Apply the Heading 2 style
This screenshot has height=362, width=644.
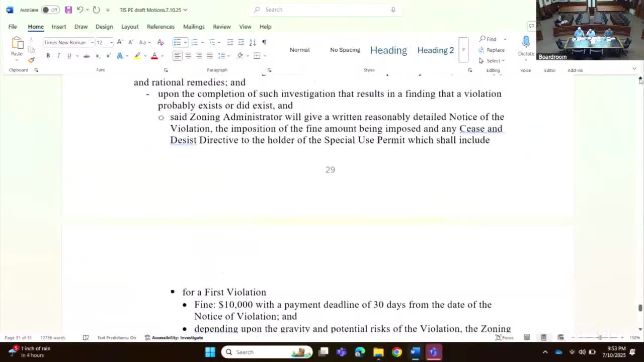tap(436, 50)
